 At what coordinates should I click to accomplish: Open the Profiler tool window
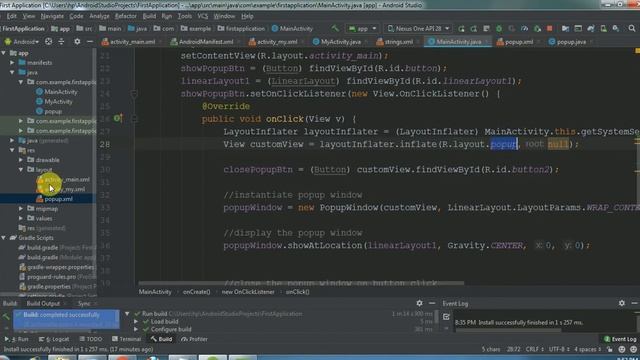tap(194, 339)
